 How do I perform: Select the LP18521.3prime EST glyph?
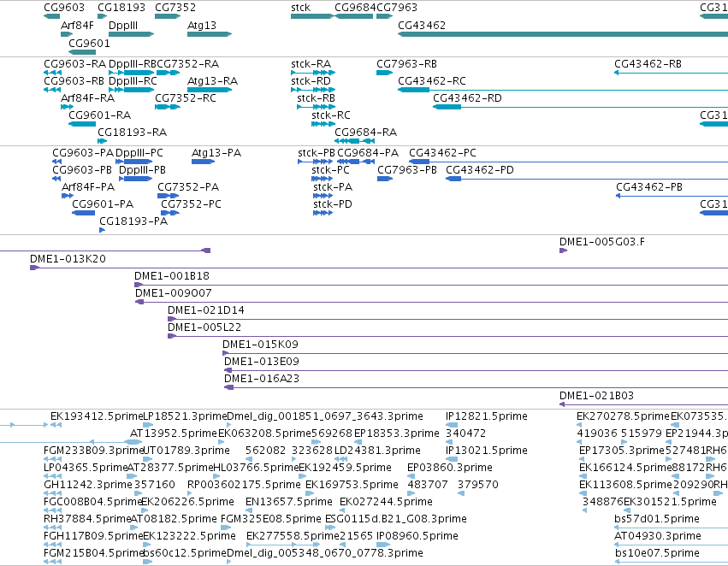point(148,426)
